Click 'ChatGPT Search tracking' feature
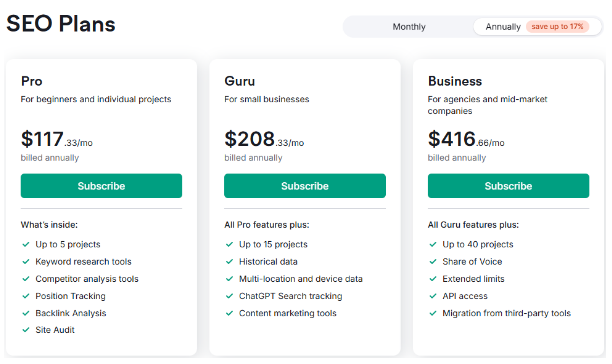612x364 pixels. [x=291, y=296]
